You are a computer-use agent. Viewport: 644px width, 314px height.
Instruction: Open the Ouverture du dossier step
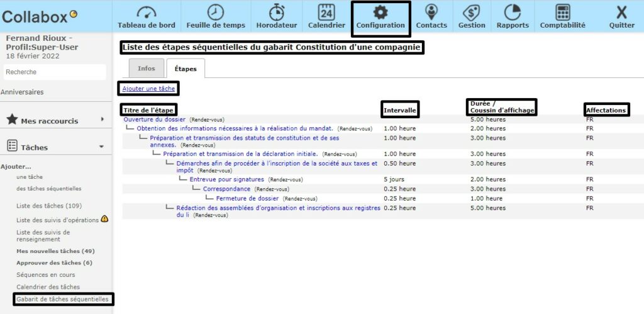click(x=155, y=119)
